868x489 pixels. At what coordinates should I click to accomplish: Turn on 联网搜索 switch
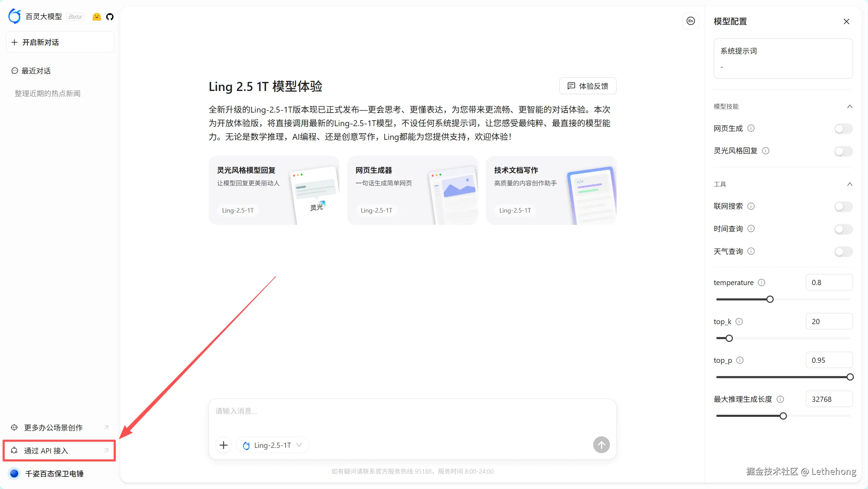(843, 206)
